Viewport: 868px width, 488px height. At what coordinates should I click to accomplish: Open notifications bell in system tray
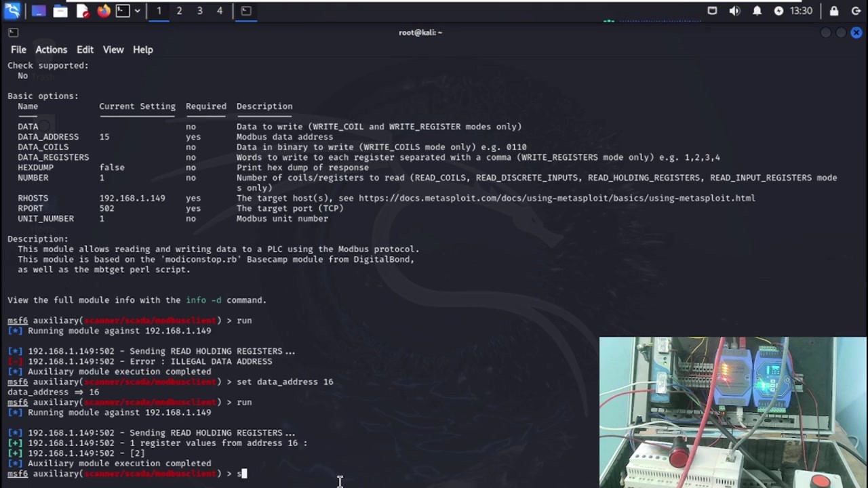tap(757, 11)
